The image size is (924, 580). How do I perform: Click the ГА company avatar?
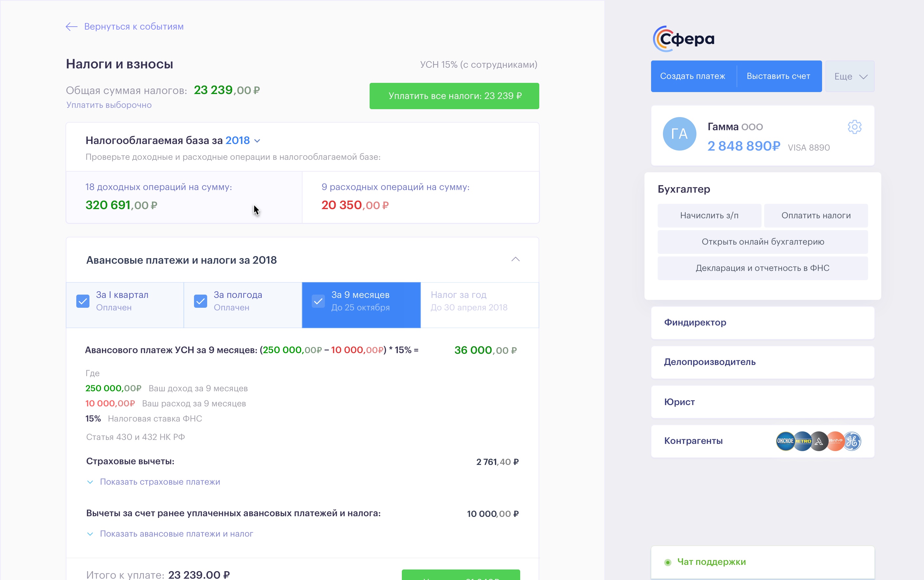point(679,134)
